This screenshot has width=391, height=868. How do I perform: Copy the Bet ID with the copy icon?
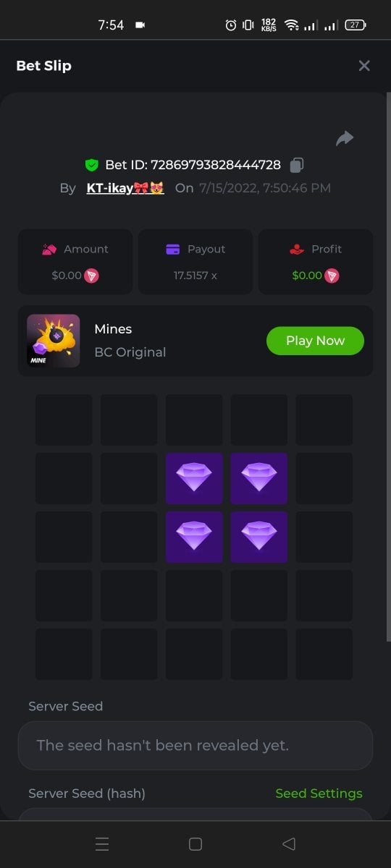pos(296,165)
